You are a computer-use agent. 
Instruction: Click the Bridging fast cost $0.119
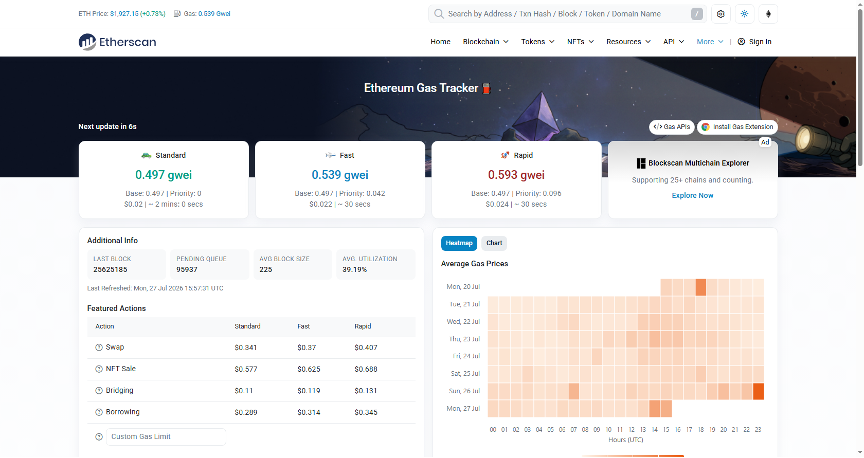click(309, 391)
